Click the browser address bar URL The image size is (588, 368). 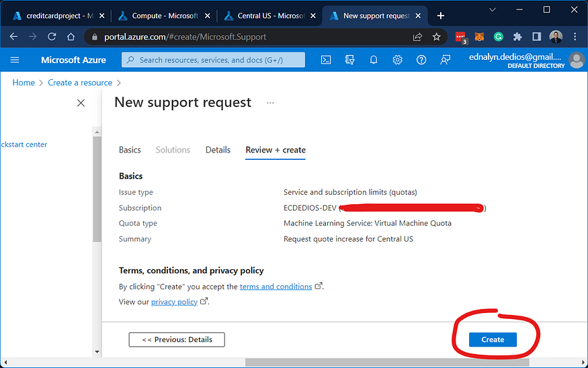(185, 37)
